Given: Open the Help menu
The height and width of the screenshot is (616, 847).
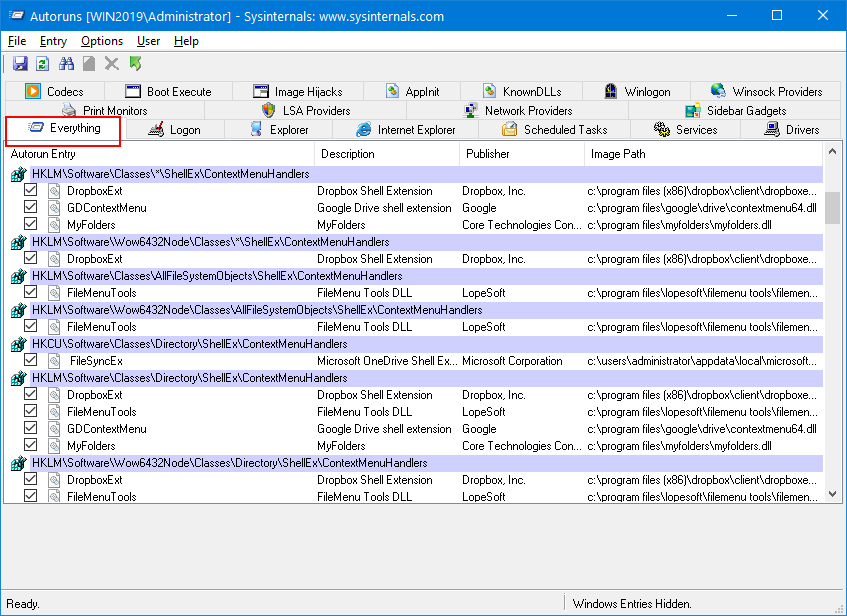Looking at the screenshot, I should coord(186,41).
